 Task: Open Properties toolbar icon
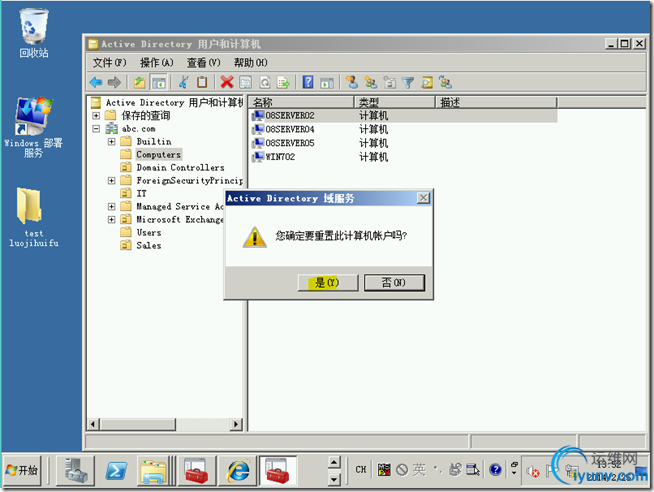click(245, 82)
